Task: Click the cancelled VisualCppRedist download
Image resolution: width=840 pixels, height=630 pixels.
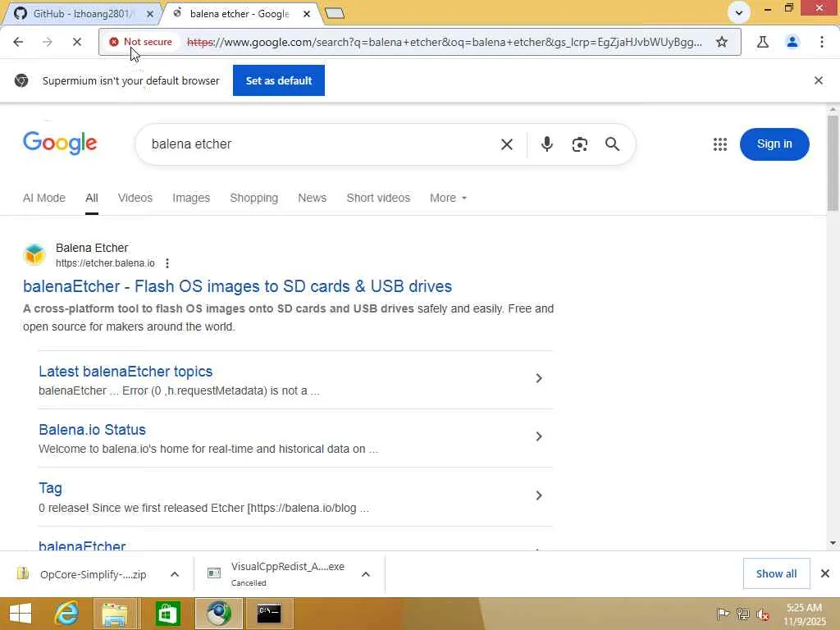Action: coord(276,573)
